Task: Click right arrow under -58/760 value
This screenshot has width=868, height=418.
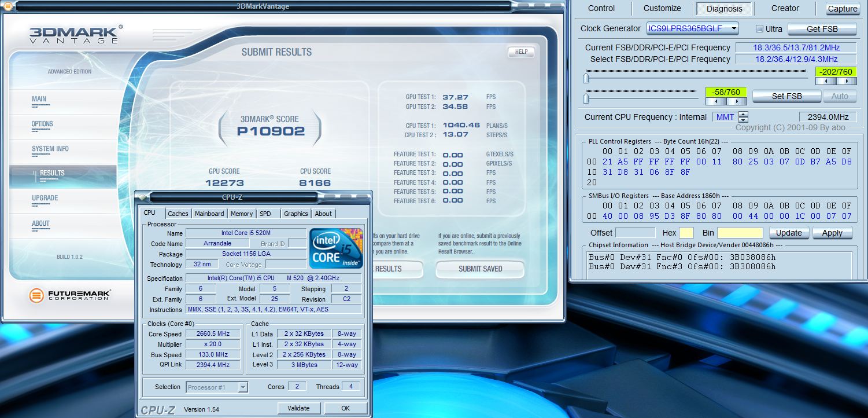Action: click(737, 101)
